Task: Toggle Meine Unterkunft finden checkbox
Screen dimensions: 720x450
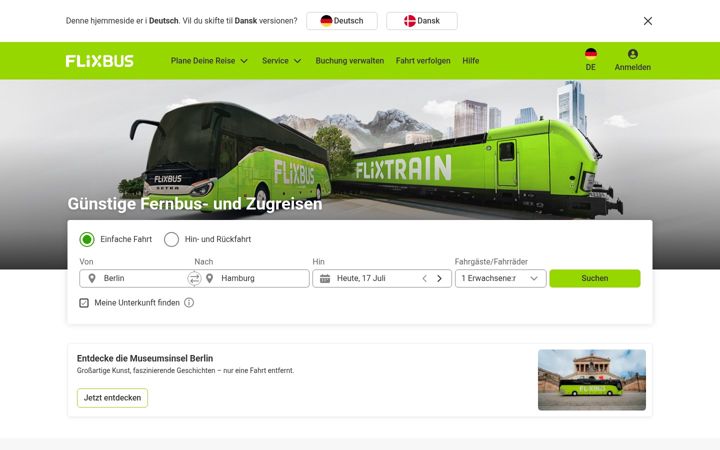Action: [84, 303]
